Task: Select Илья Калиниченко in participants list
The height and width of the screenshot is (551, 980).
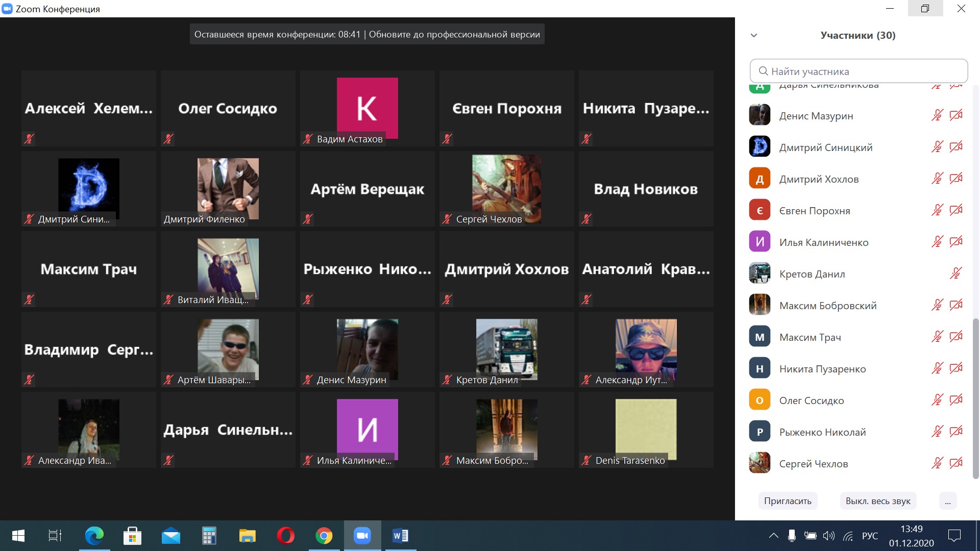Action: (823, 242)
